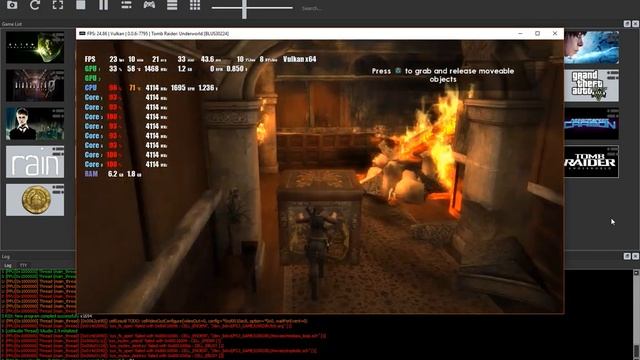The image size is (640, 360).
Task: Select the Harry Potter game thumbnail
Action: pos(35,124)
